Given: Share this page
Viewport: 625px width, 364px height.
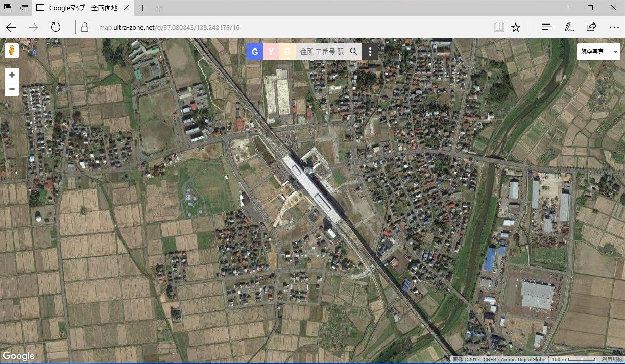Looking at the screenshot, I should 591,27.
